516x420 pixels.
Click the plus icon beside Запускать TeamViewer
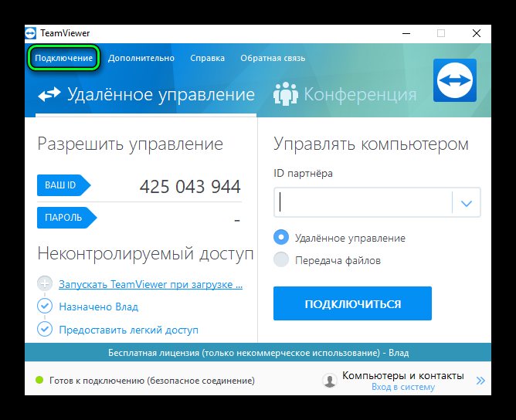click(x=45, y=283)
